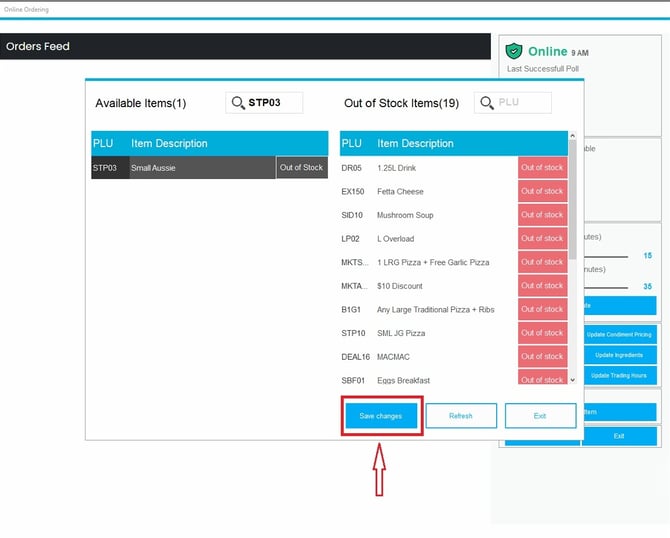Select the B1G1 PLU cell
This screenshot has height=538, width=670.
coord(351,309)
